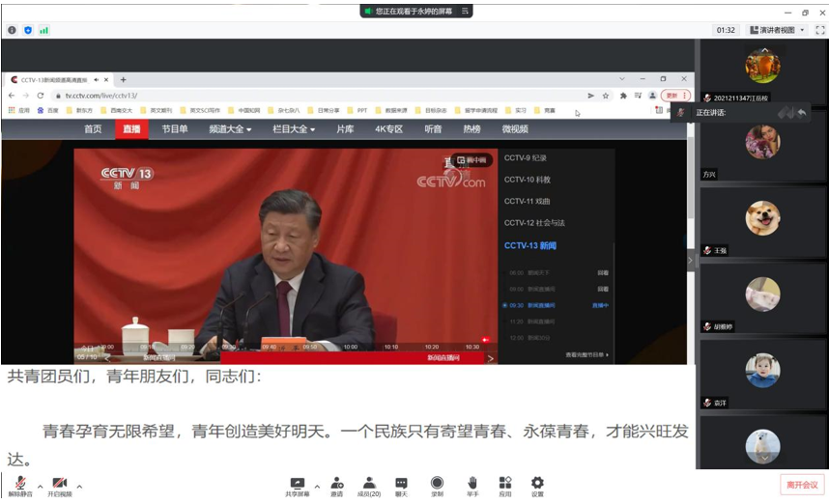Select 直播 tab in CCTV navigation
Screen dimensions: 829x504
[x=131, y=129]
